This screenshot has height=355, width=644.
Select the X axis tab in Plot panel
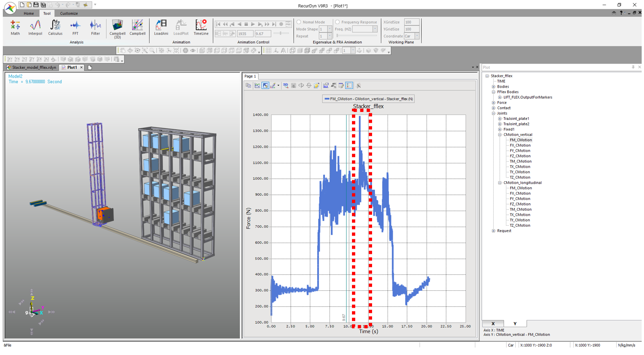pos(493,324)
